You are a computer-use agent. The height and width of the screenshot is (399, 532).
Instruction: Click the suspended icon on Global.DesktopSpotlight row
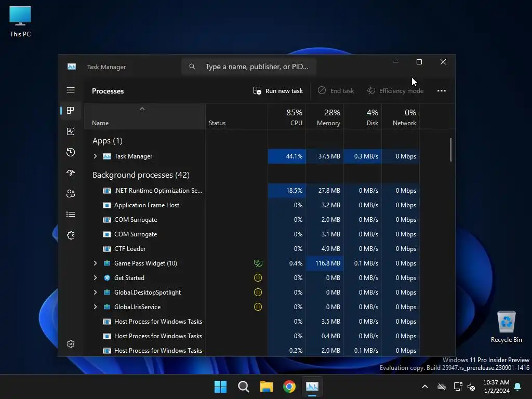pos(258,292)
